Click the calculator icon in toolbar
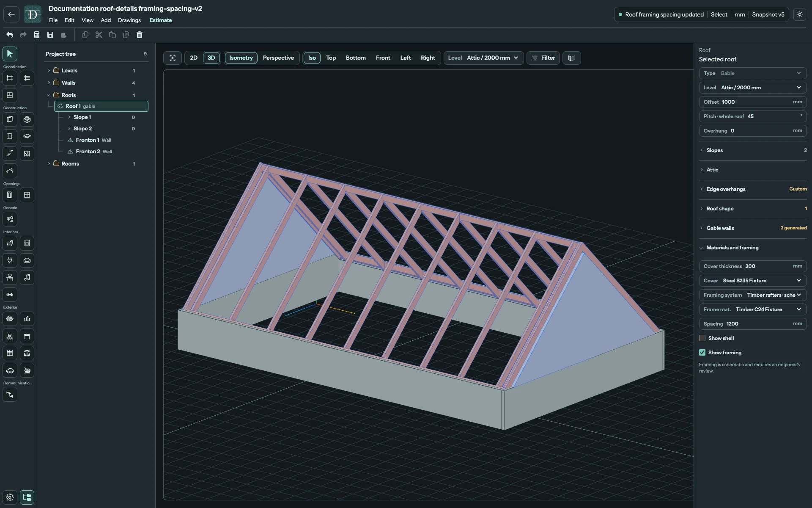Screen dimensions: 812x508 point(37,35)
